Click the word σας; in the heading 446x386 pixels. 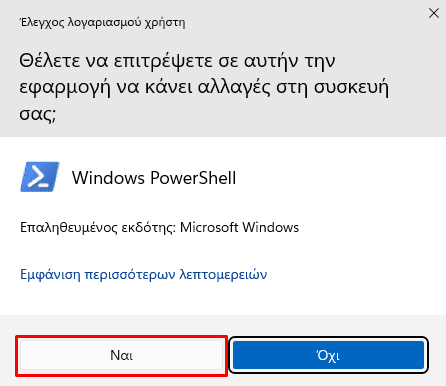click(37, 114)
